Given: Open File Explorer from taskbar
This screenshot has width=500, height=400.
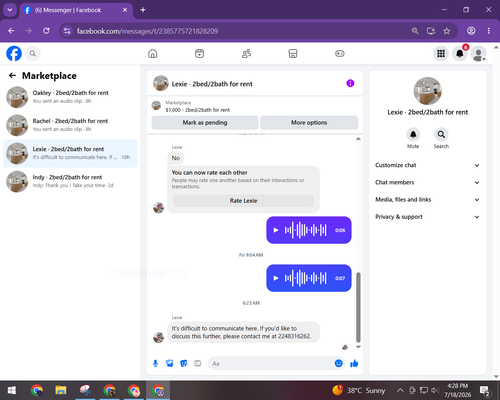Looking at the screenshot, I should 61,390.
